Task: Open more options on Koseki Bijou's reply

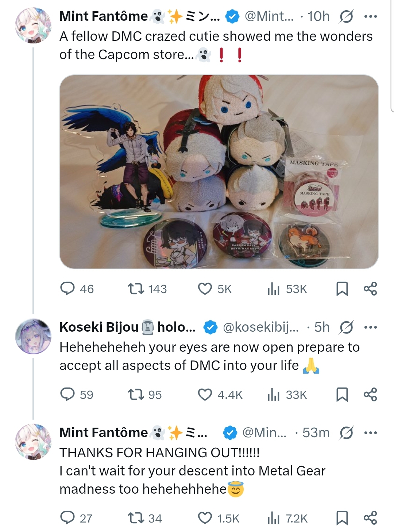Action: coord(370,327)
